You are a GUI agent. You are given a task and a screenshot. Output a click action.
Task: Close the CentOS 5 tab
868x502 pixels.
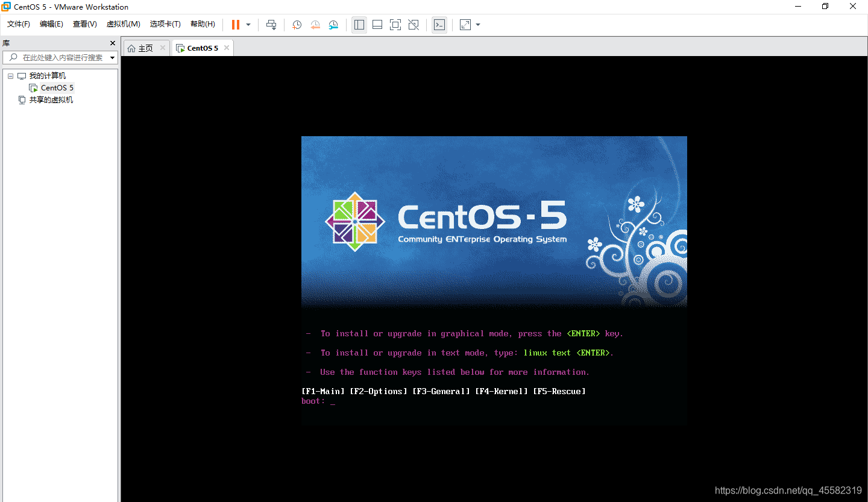click(x=227, y=48)
